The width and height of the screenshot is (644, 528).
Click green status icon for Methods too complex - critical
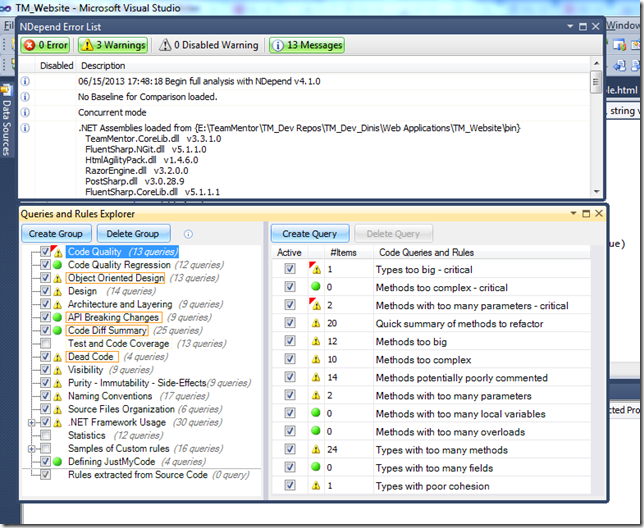point(316,287)
